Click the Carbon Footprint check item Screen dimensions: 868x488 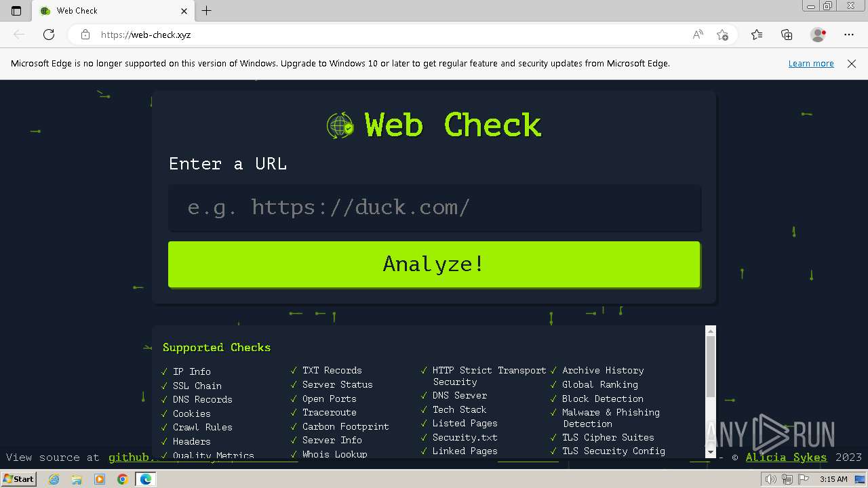(346, 426)
